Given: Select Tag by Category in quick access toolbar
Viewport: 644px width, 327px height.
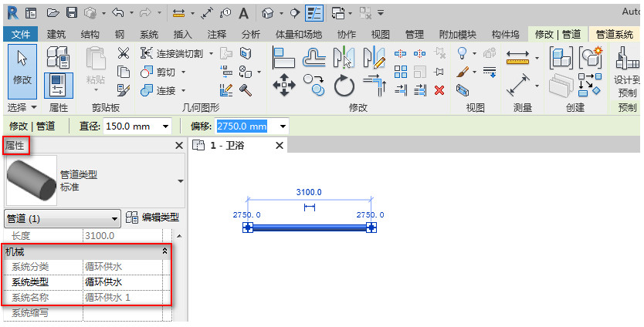Looking at the screenshot, I should 225,14.
